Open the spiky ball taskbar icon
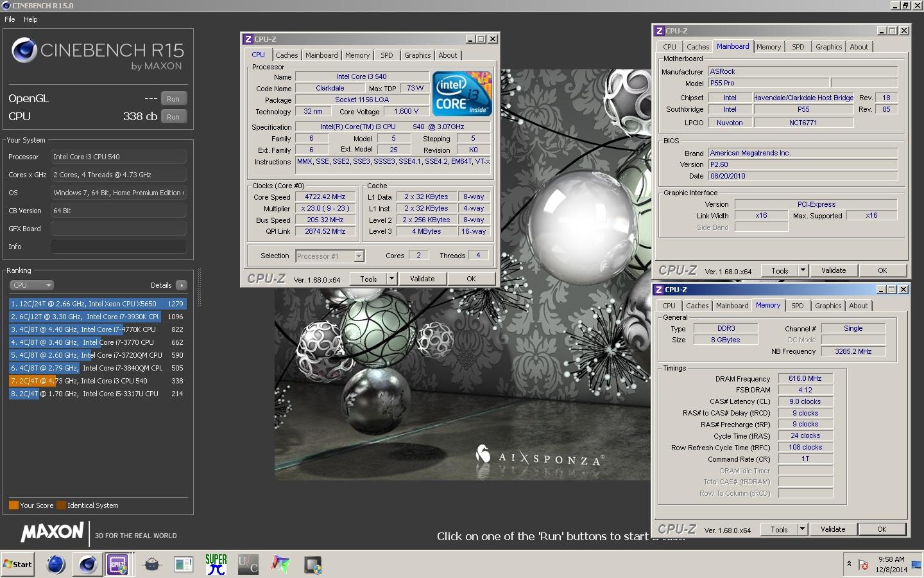Screen dimensions: 924x578 click(152, 565)
